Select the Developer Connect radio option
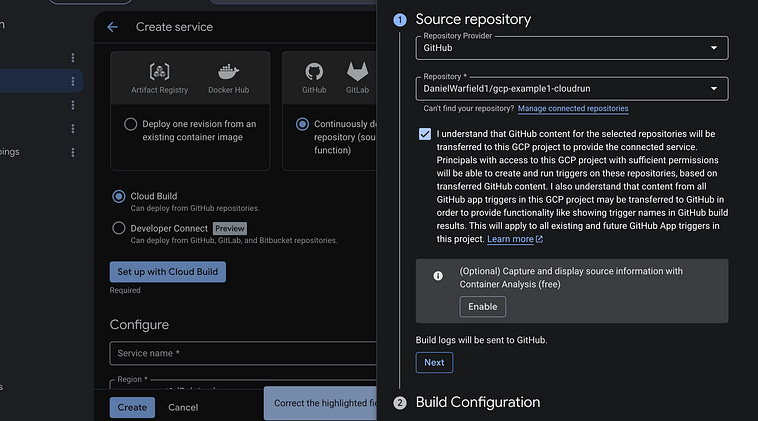This screenshot has width=758, height=421. click(x=118, y=228)
